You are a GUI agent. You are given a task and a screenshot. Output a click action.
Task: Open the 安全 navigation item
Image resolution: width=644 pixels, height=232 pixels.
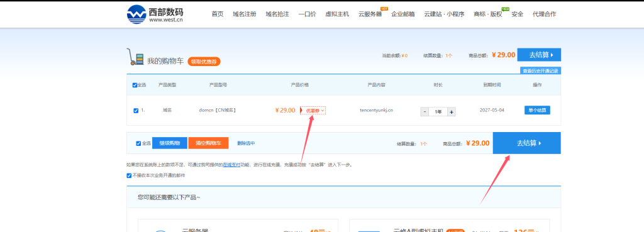[518, 14]
